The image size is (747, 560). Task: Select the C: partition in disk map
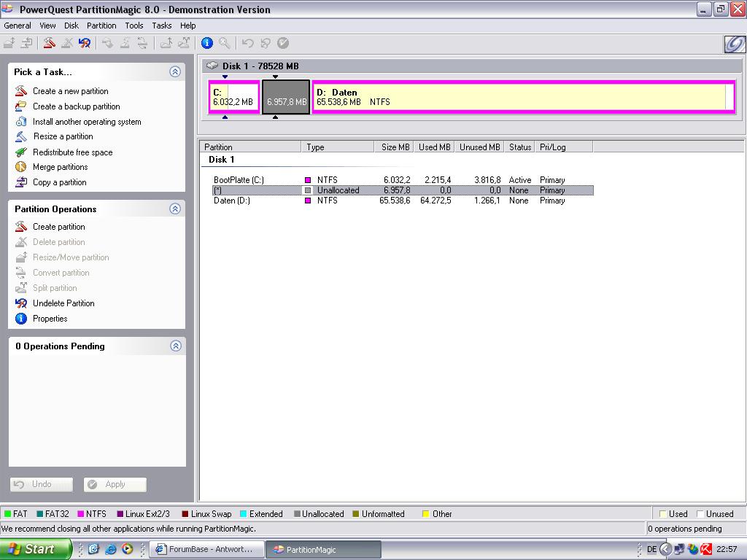(x=234, y=97)
